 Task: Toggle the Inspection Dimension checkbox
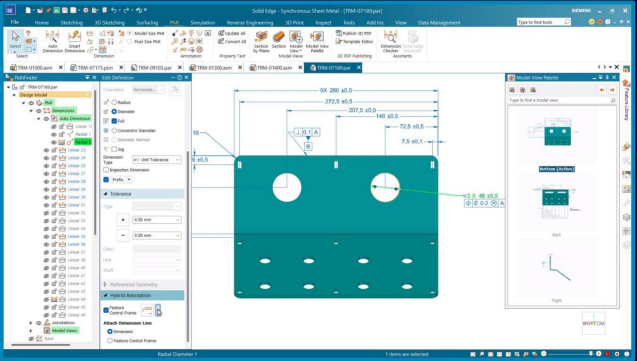[x=106, y=170]
